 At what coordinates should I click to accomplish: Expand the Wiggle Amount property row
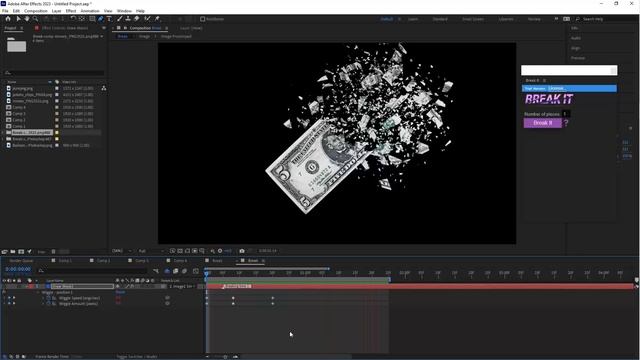tap(43, 304)
